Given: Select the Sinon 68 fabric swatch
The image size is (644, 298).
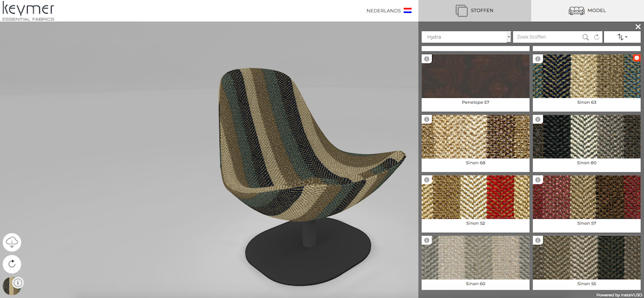Looking at the screenshot, I should [476, 137].
